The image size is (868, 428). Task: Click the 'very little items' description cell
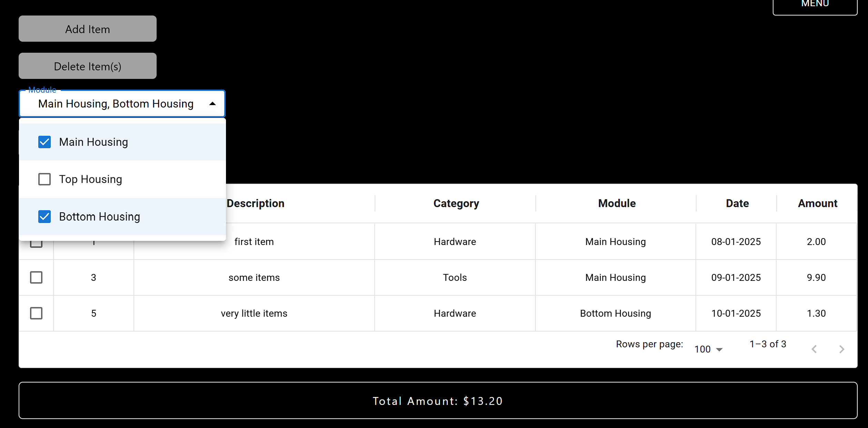pos(254,313)
